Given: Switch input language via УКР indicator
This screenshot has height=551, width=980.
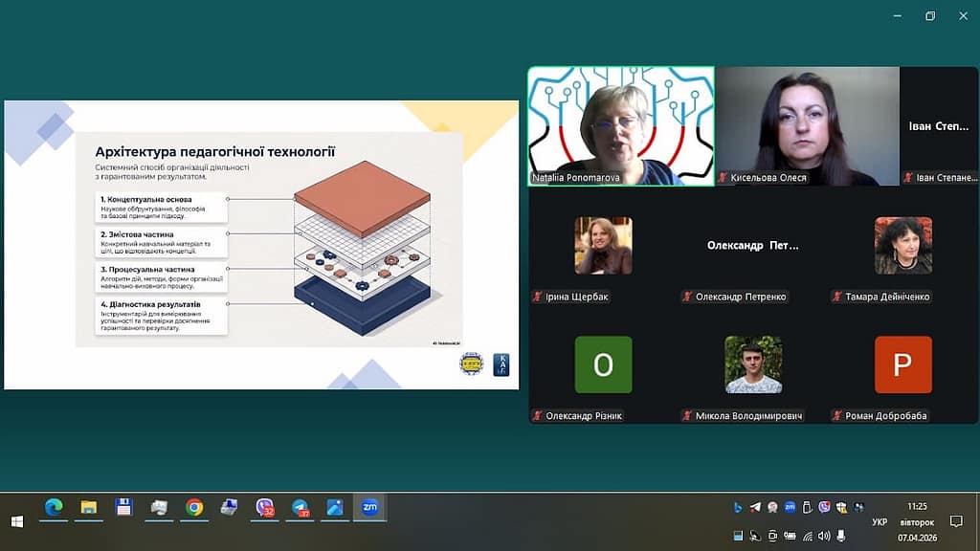Looking at the screenshot, I should [x=879, y=522].
